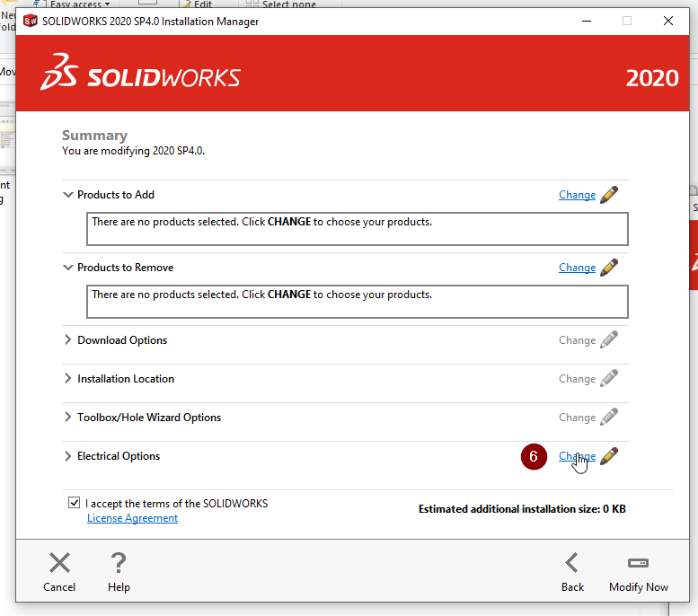Expand the Download Options section
The image size is (698, 616).
coord(67,340)
